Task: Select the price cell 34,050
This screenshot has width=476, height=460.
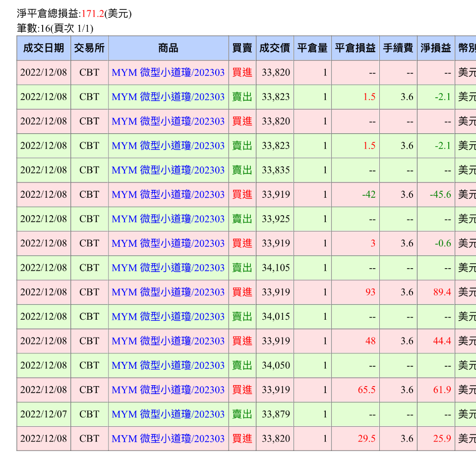Action: [x=276, y=365]
